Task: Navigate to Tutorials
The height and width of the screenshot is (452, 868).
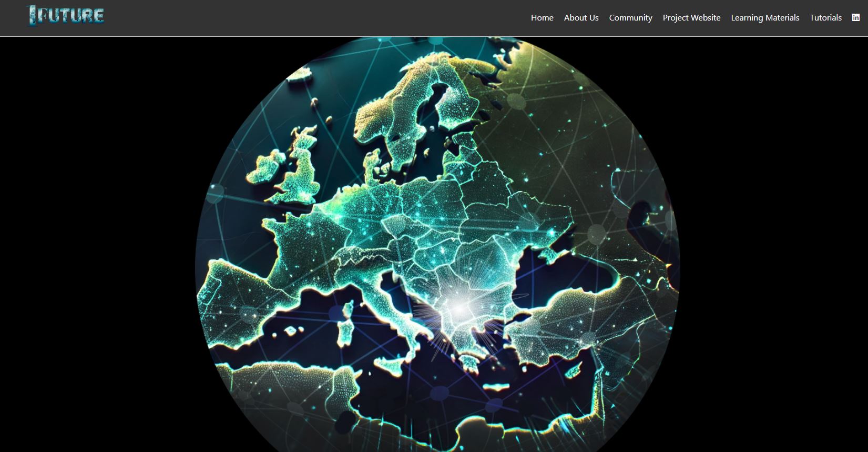Action: pos(825,18)
